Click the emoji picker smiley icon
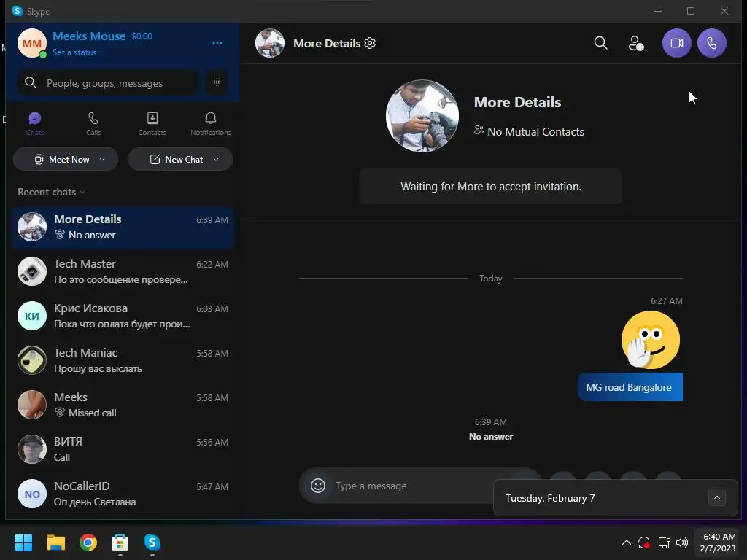 [318, 485]
